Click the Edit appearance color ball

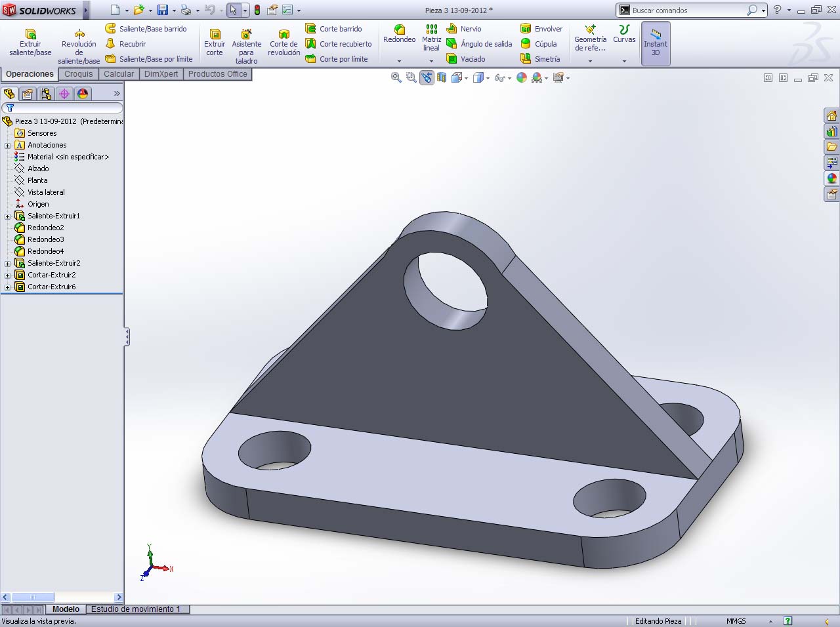click(x=522, y=77)
